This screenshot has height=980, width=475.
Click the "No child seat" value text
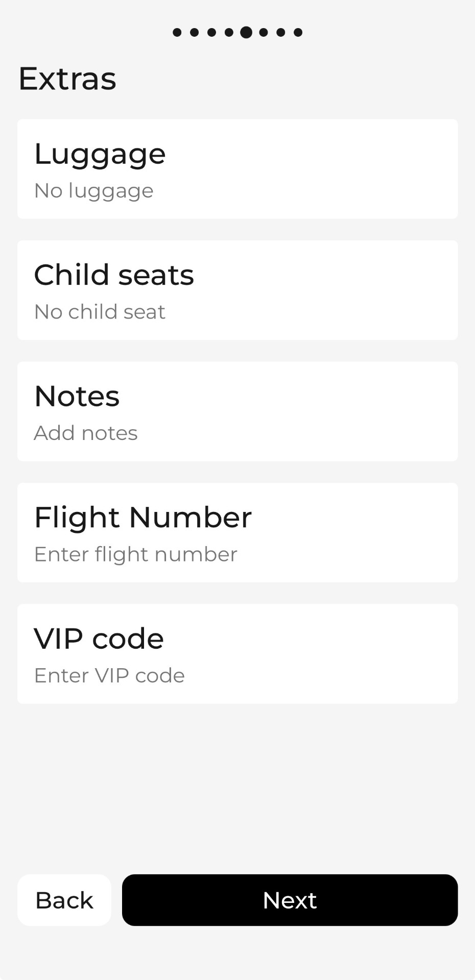tap(100, 312)
